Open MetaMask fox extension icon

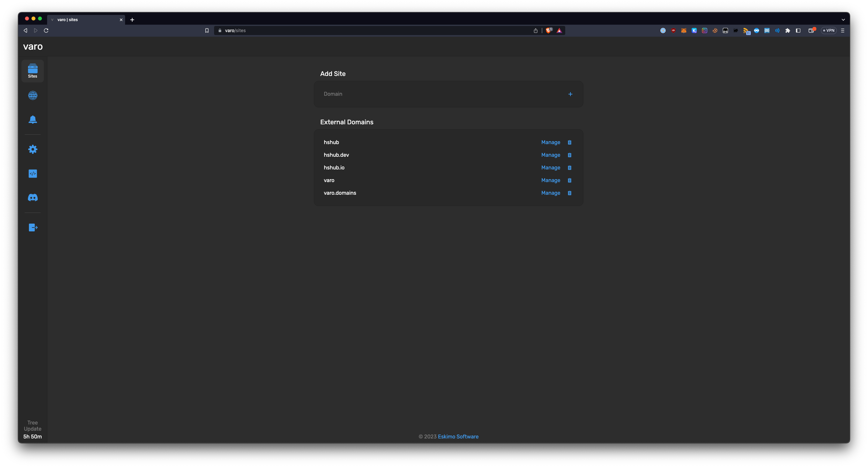(x=684, y=30)
